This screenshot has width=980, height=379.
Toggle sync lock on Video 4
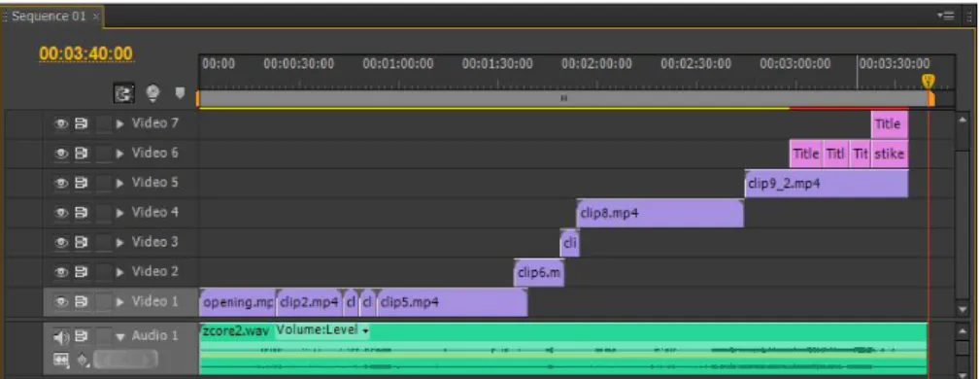(82, 213)
